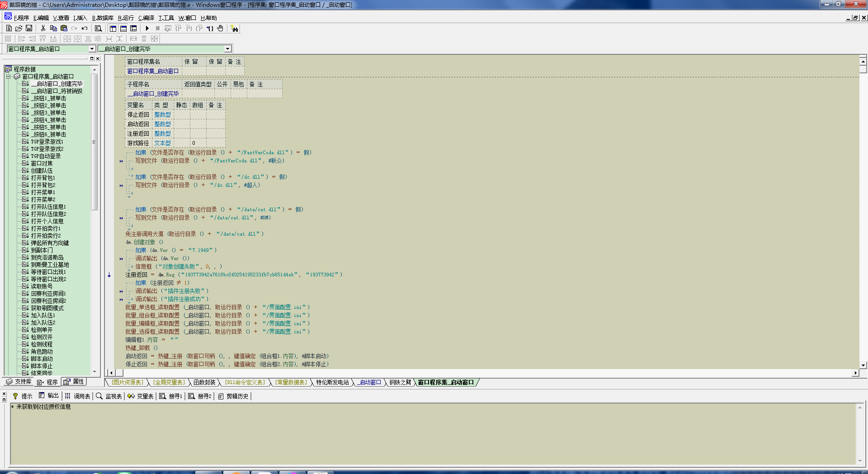Copy selection using the Copy icon
The height and width of the screenshot is (474, 868).
[x=53, y=28]
